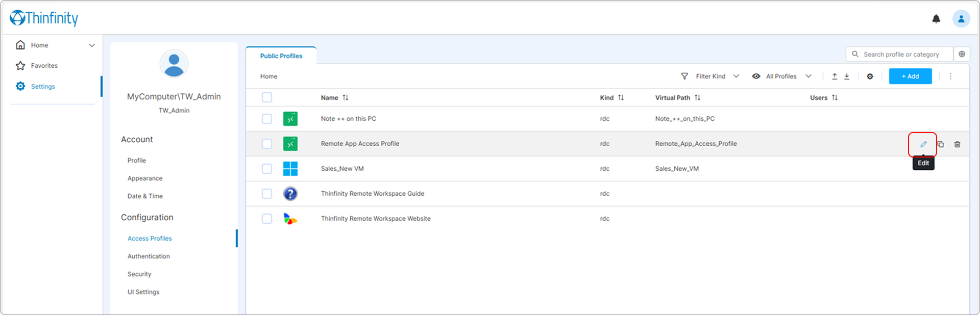Delete Remote App Access Profile with trash icon

(x=957, y=144)
